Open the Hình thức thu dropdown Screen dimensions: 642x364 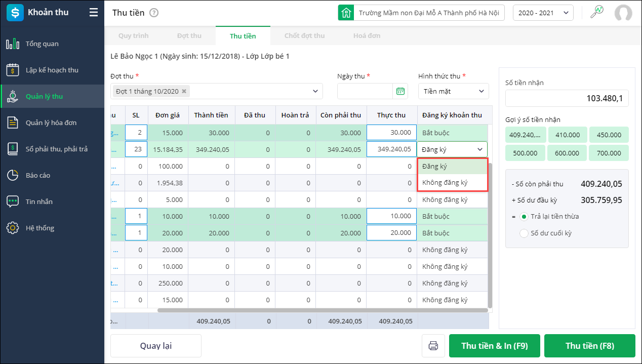coord(453,92)
